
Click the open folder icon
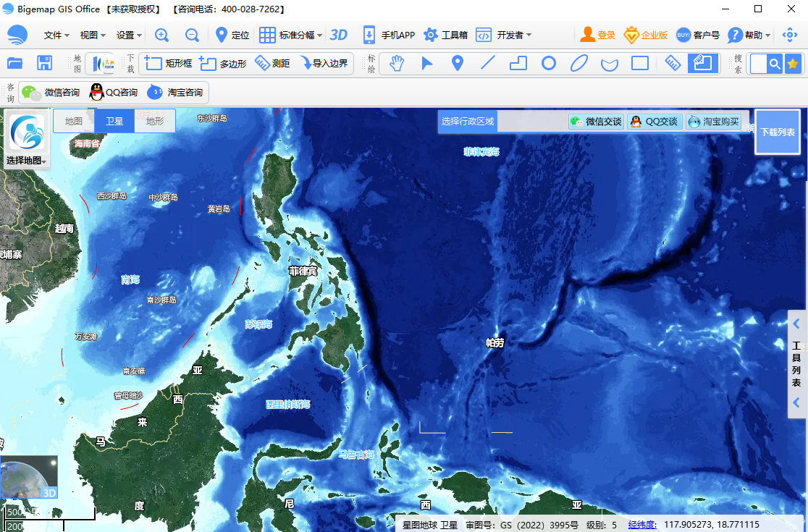pyautogui.click(x=15, y=64)
